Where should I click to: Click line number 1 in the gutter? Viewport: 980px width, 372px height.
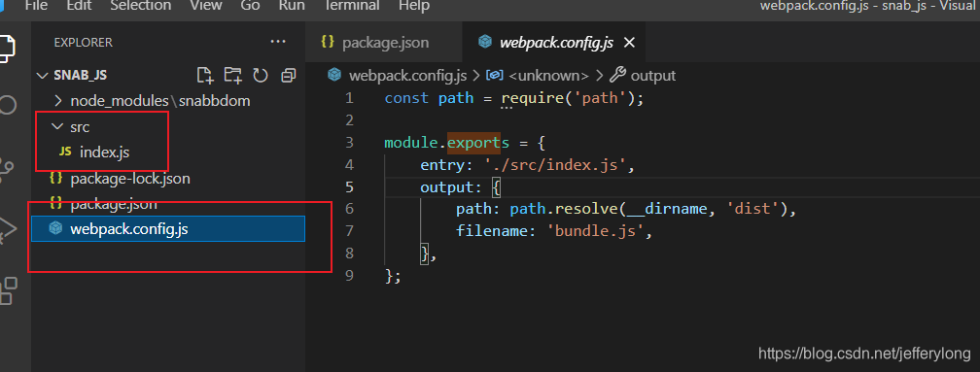pyautogui.click(x=349, y=98)
